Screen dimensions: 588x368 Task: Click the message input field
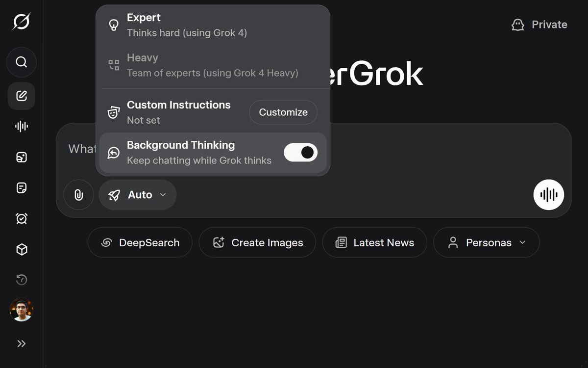pos(314,170)
